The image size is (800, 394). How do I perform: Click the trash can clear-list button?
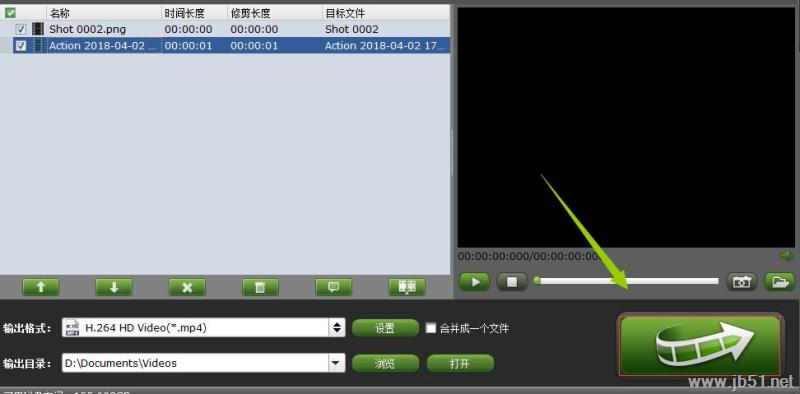(x=260, y=287)
